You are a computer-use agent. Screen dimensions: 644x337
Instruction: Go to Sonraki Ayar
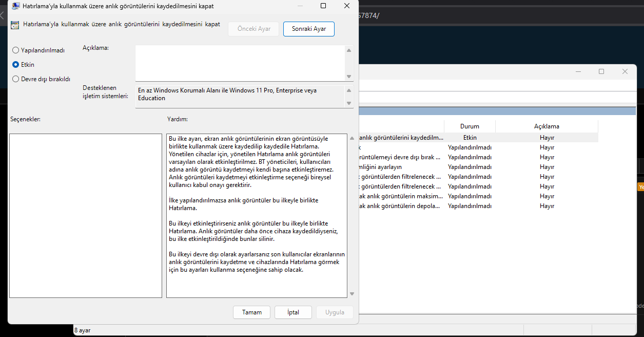click(308, 29)
